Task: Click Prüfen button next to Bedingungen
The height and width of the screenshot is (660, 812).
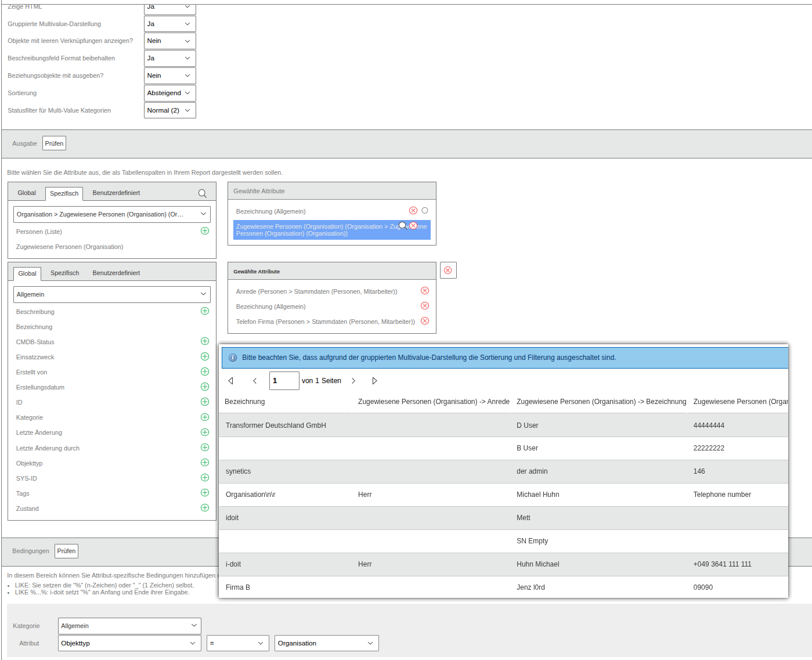Action: (66, 551)
